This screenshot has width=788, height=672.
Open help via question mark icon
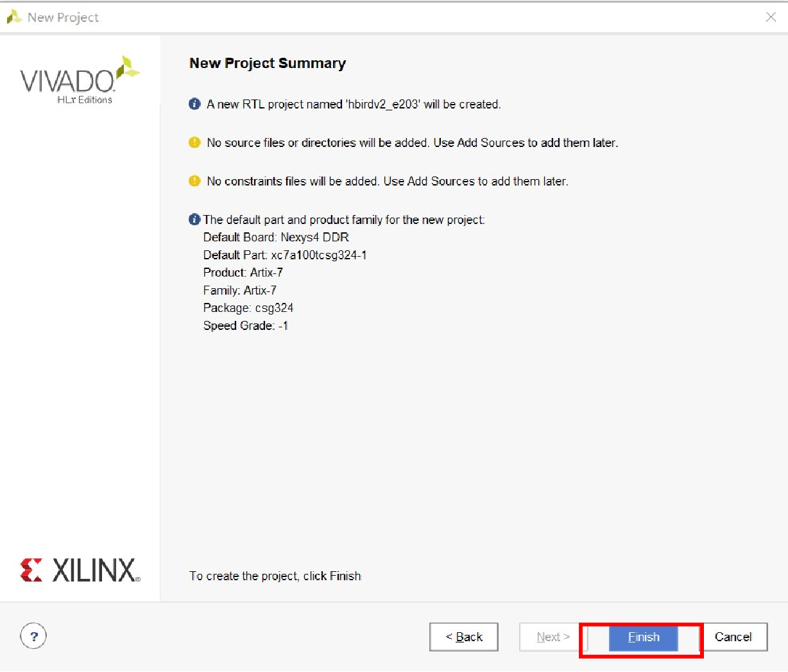[33, 636]
